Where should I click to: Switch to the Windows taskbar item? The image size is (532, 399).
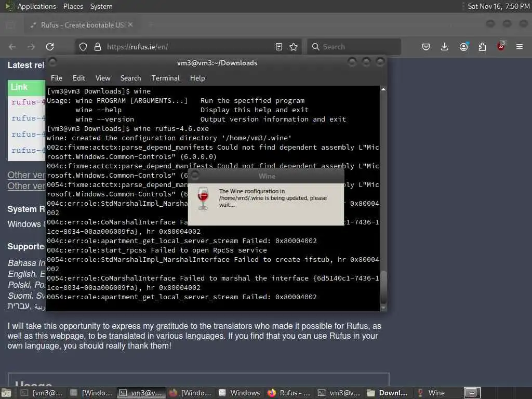(x=240, y=393)
